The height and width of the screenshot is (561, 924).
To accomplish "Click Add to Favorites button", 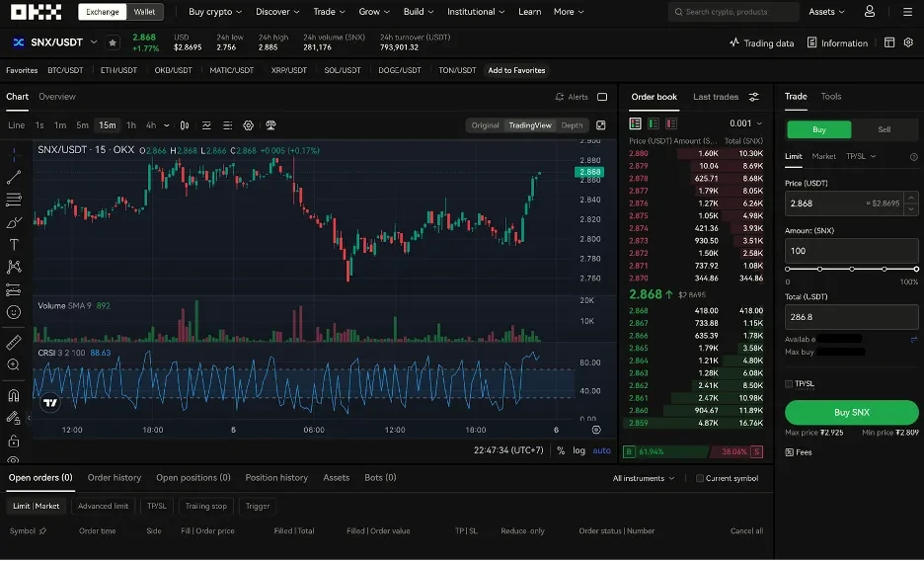I will [516, 70].
